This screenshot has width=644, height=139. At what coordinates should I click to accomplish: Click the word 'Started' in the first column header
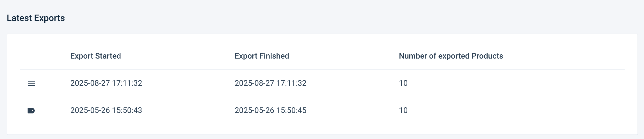[x=108, y=56]
